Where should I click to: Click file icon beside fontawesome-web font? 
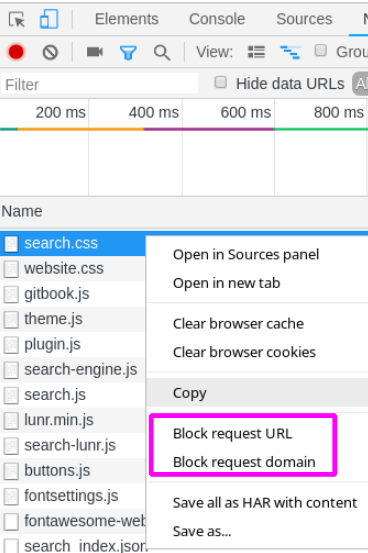11,522
